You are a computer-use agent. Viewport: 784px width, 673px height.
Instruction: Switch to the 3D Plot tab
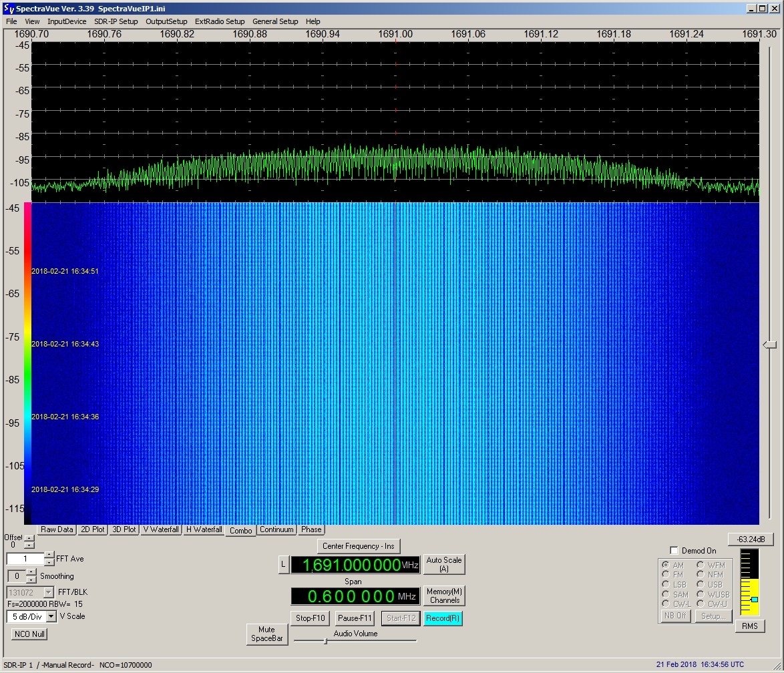(124, 529)
